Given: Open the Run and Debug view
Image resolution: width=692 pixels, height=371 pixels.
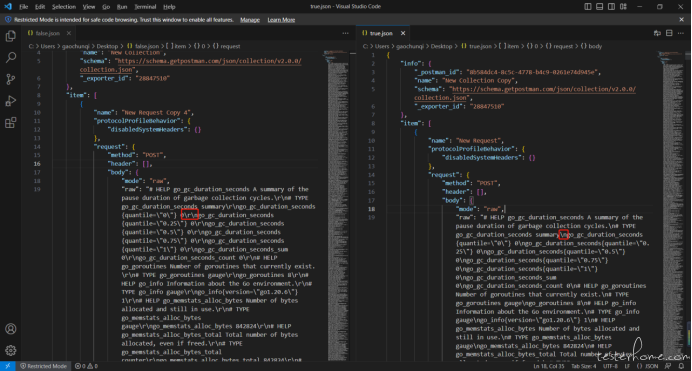Looking at the screenshot, I should pyautogui.click(x=11, y=101).
